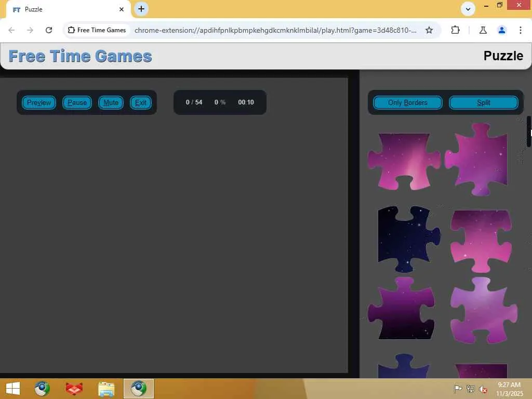Open the Extensions puzzle-piece menu
This screenshot has height=399, width=532.
455,30
